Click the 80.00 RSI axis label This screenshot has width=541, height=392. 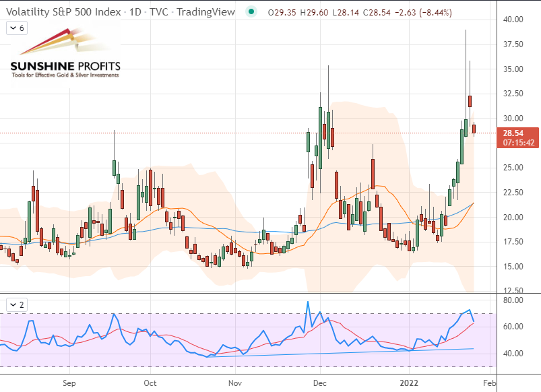[513, 300]
